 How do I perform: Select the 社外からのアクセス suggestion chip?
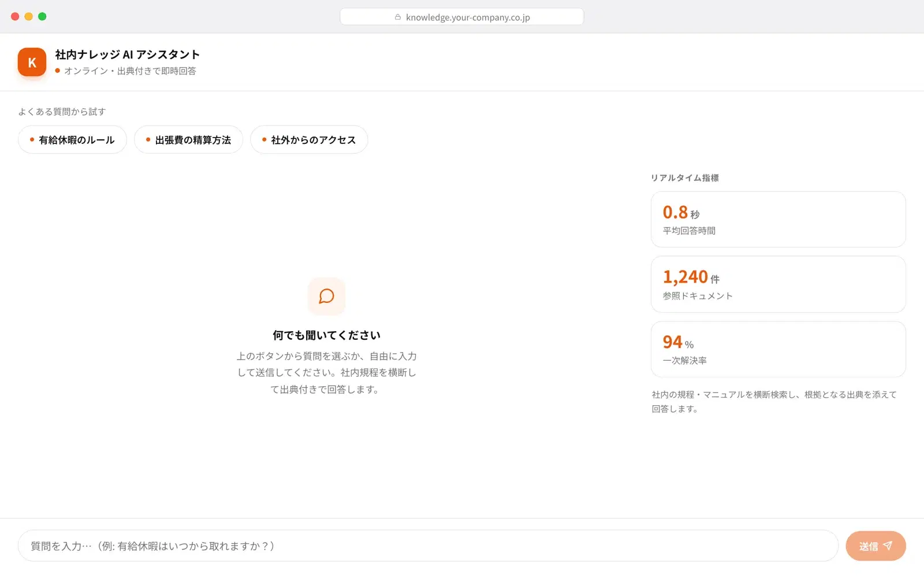tap(309, 139)
